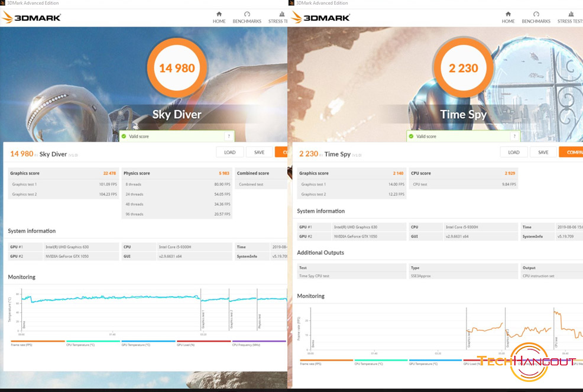The width and height of the screenshot is (583, 392).
Task: Select the Sky Diver 'Graphics score' 22 478 row
Action: (x=63, y=173)
